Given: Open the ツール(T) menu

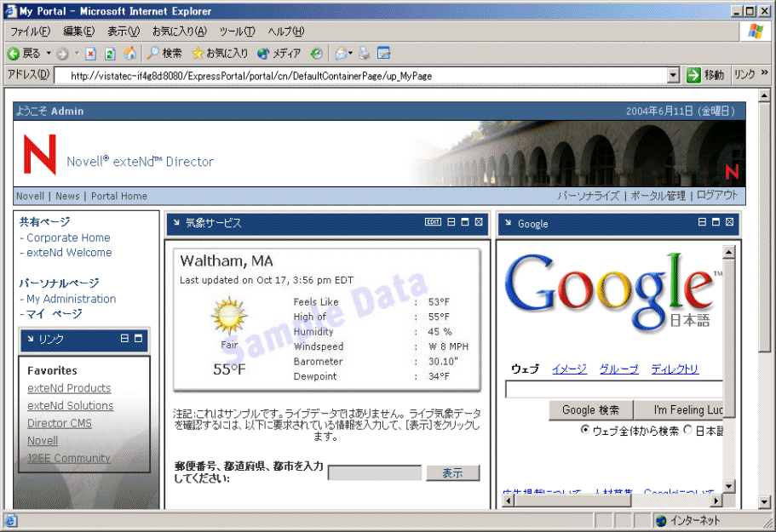Looking at the screenshot, I should click(237, 31).
